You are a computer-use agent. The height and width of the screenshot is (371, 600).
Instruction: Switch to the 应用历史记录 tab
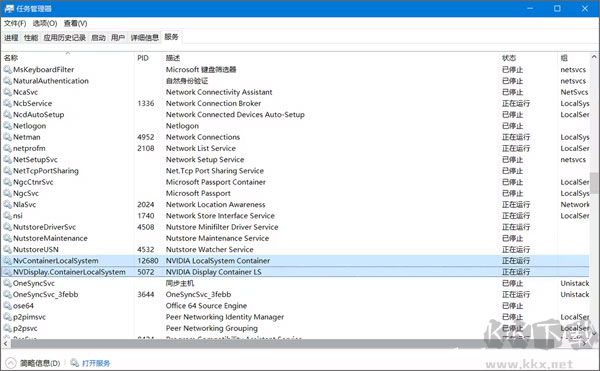pos(64,37)
